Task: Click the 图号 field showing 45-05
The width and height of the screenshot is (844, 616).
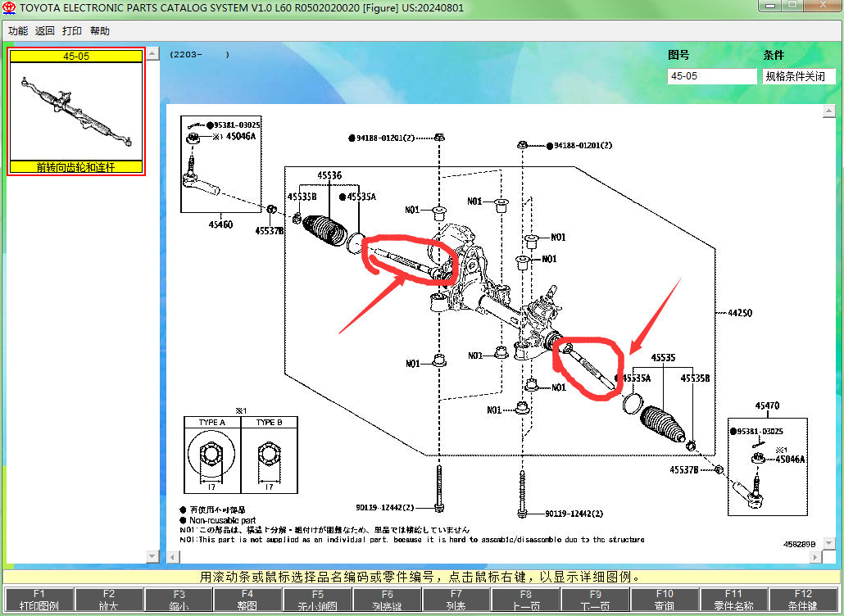Action: pyautogui.click(x=711, y=76)
